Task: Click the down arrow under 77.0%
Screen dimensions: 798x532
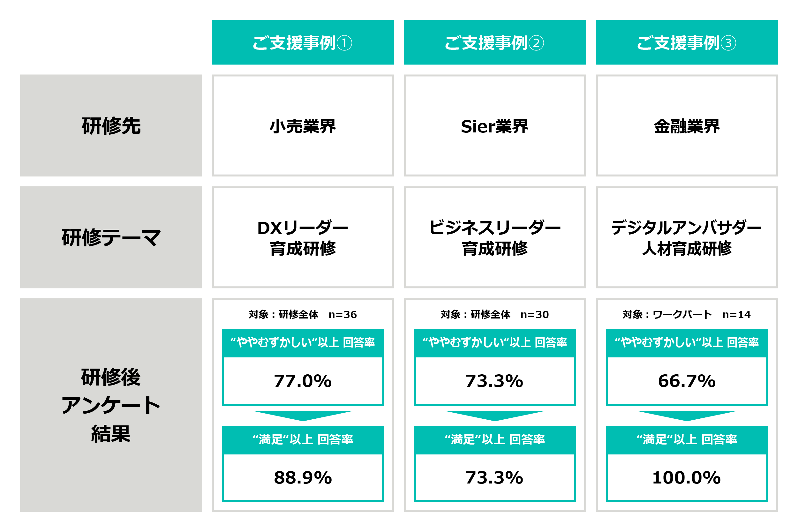Action: click(x=303, y=416)
